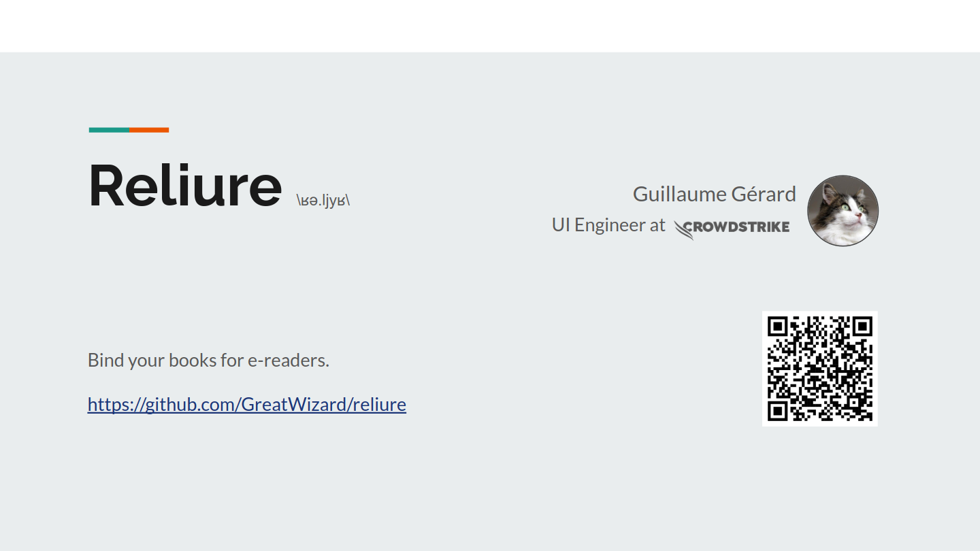Viewport: 980px width, 551px height.
Task: Select the circular border around the cat photo
Action: coord(843,176)
